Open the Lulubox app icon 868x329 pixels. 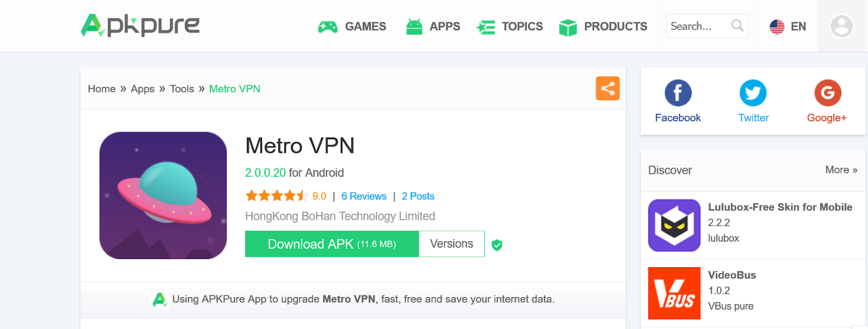(674, 225)
